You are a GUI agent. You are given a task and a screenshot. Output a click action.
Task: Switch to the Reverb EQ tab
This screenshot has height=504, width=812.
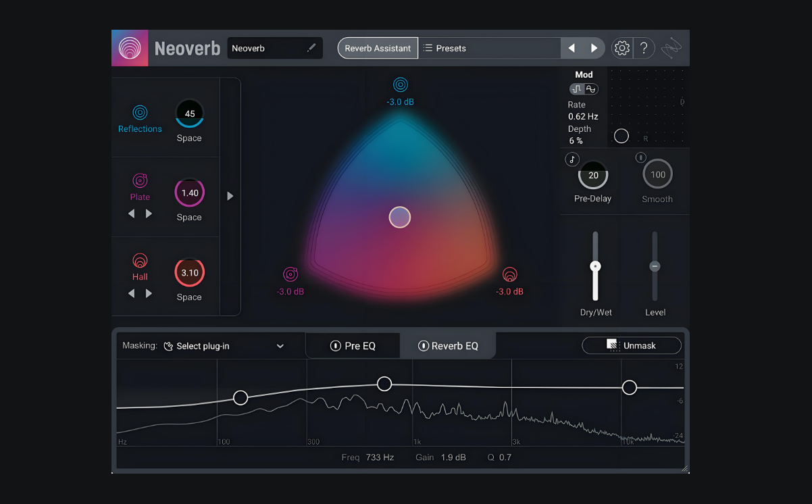point(448,346)
